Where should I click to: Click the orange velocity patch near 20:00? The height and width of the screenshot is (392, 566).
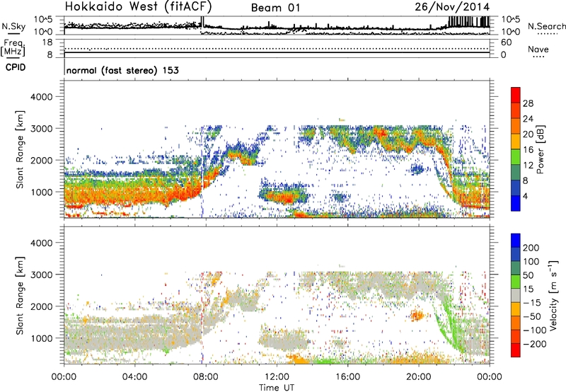tap(417, 315)
